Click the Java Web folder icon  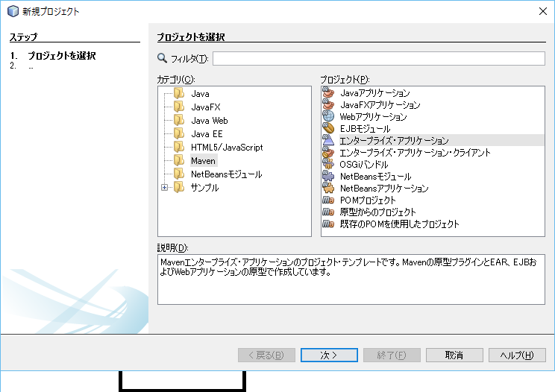(179, 120)
